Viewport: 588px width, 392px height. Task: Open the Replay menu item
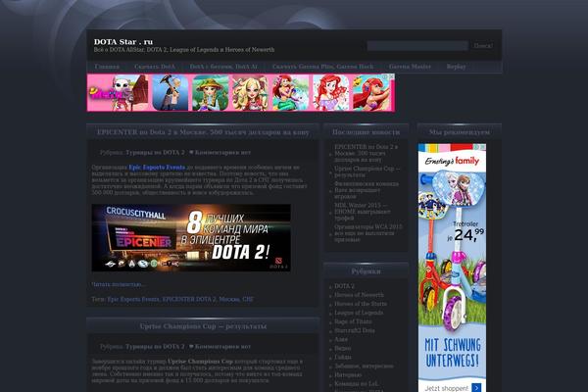coord(456,67)
